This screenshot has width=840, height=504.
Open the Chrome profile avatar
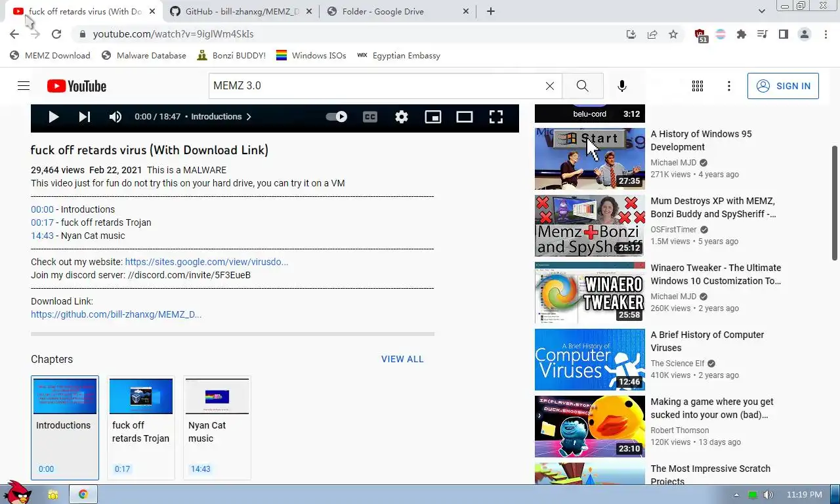point(805,34)
